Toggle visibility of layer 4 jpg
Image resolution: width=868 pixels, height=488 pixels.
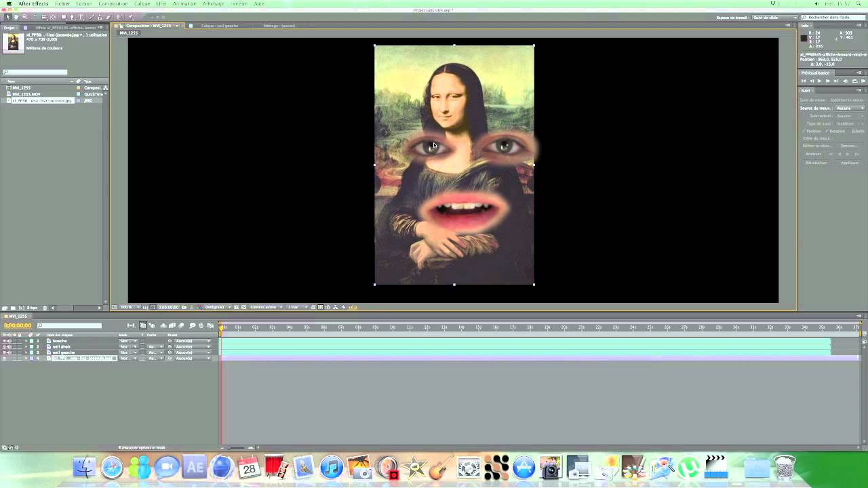(4, 358)
